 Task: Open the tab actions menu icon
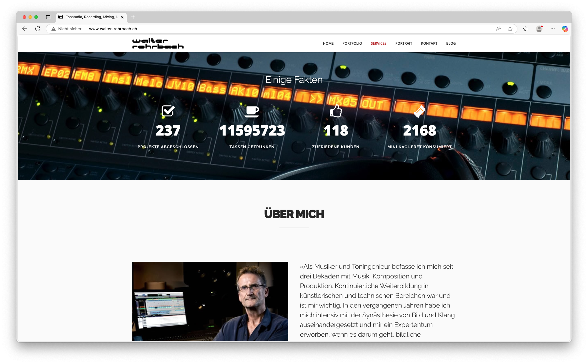click(48, 17)
